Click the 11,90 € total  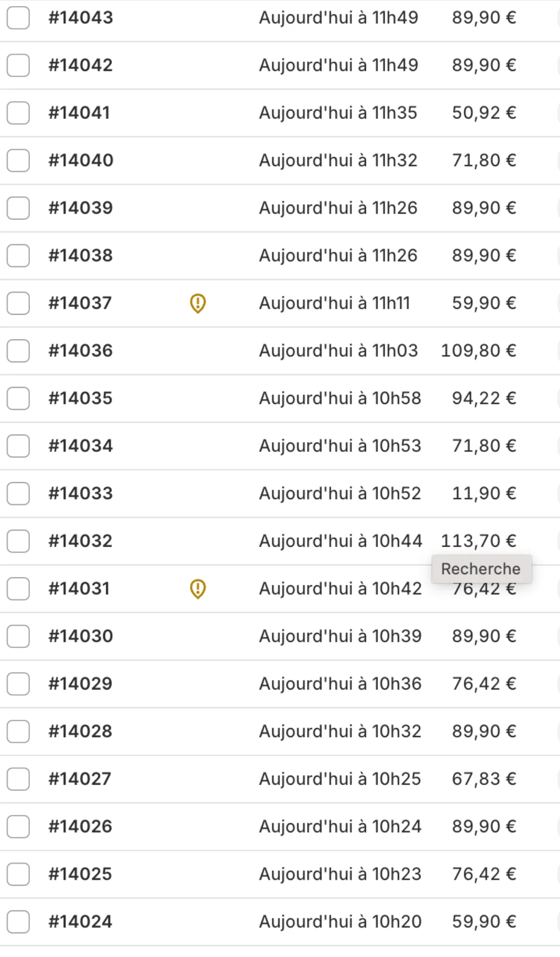(x=484, y=493)
